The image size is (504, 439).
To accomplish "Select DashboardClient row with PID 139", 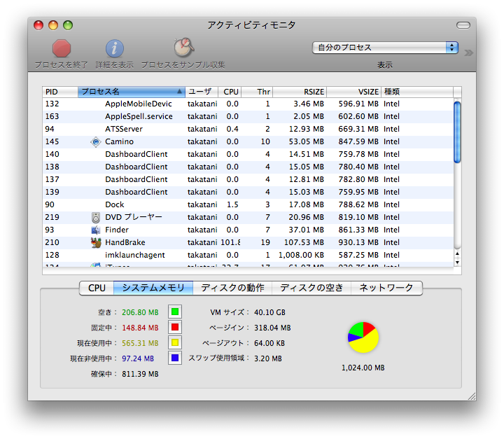I will (x=248, y=192).
